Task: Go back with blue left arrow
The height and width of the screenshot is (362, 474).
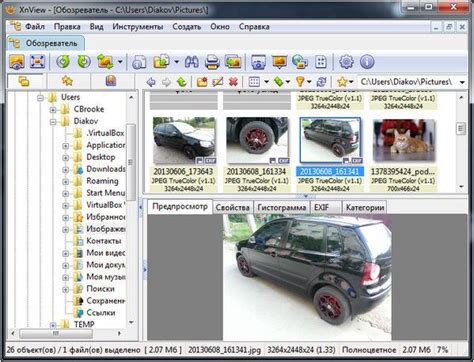Action: tap(151, 82)
